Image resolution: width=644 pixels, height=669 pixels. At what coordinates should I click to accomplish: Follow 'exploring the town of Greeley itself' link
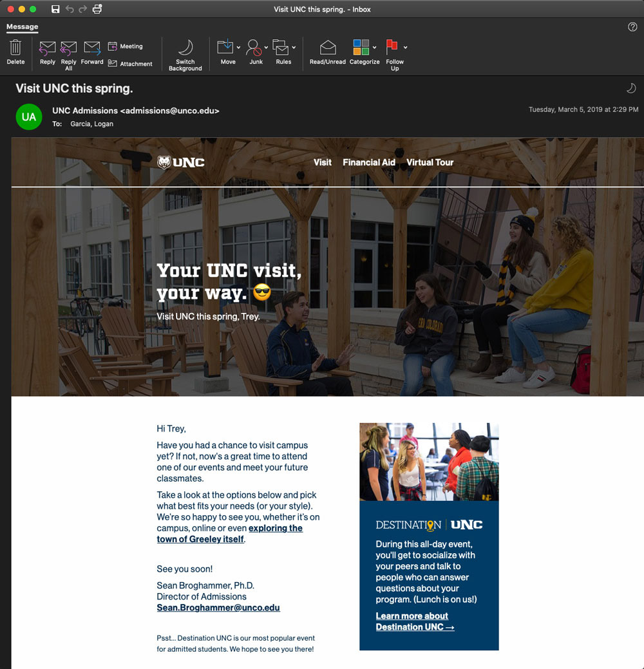click(x=230, y=533)
